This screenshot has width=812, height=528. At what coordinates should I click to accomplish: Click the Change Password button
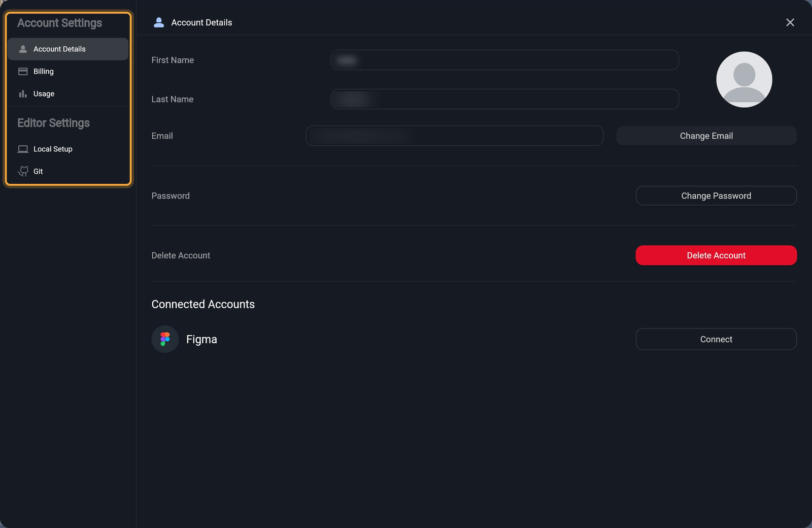coord(716,196)
